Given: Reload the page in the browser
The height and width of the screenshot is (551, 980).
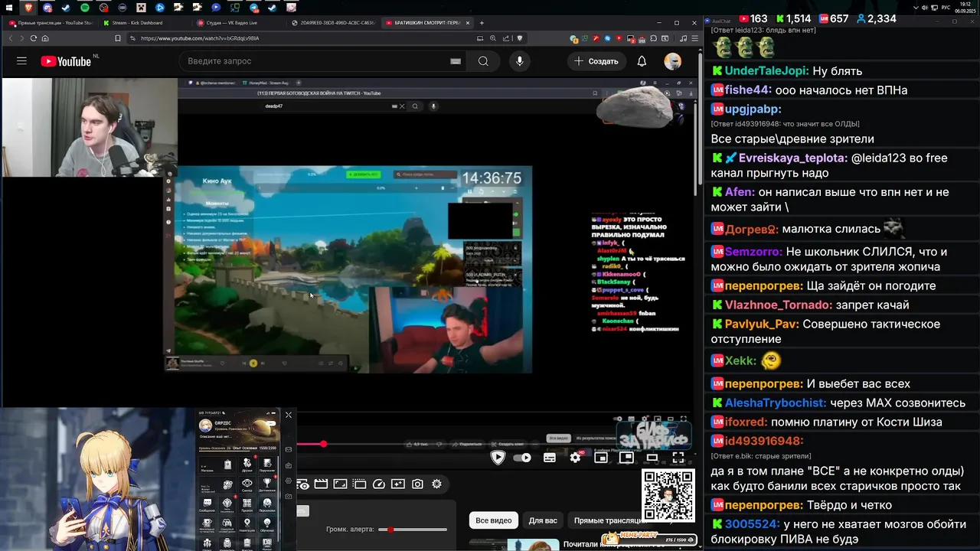Looking at the screenshot, I should [34, 38].
